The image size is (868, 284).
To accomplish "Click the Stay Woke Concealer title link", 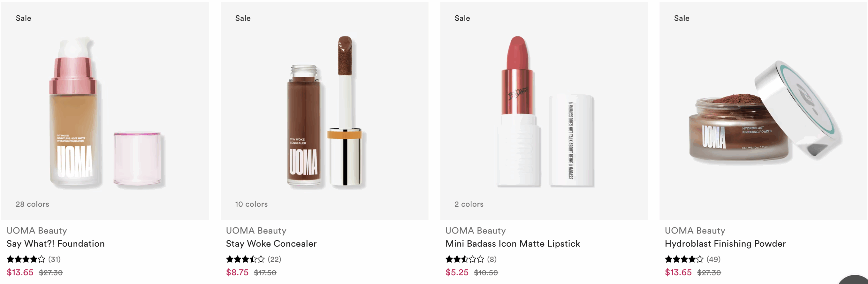I will click(x=271, y=244).
